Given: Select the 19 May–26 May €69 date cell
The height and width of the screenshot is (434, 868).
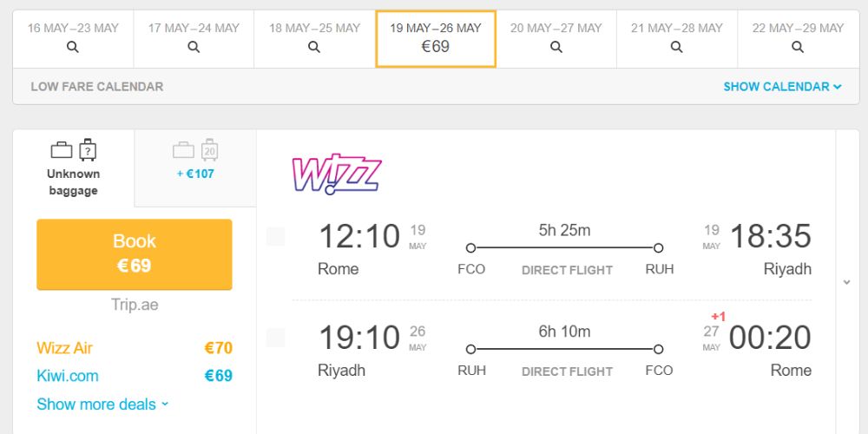Looking at the screenshot, I should pyautogui.click(x=436, y=39).
